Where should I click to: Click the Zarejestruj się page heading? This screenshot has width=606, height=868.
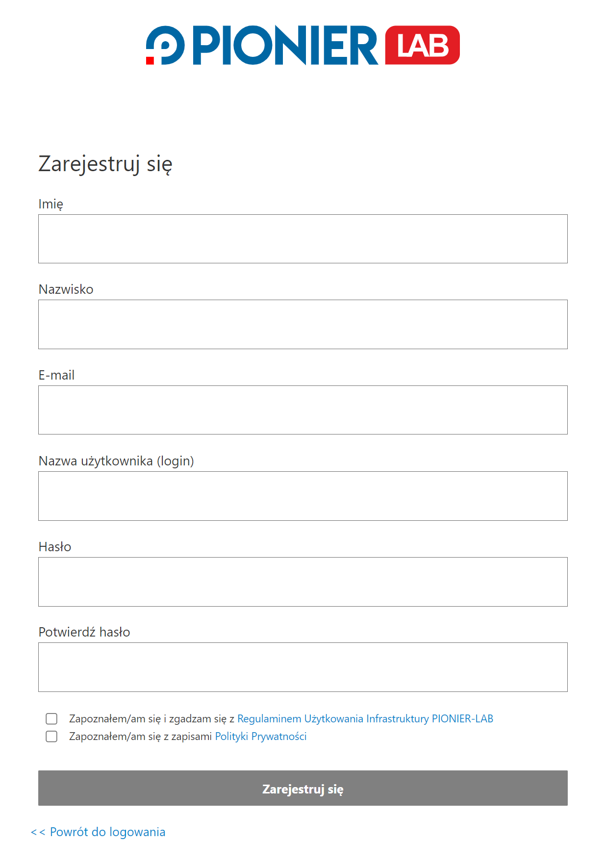105,164
